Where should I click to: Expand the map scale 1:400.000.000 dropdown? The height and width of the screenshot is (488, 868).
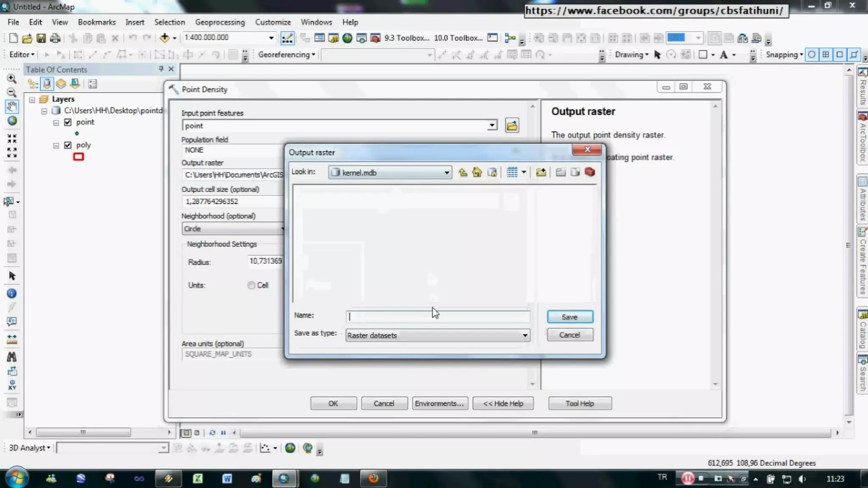click(271, 38)
